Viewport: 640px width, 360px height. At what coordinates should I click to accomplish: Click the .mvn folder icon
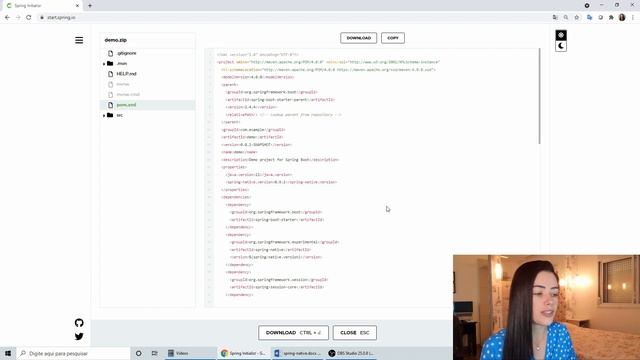point(110,63)
